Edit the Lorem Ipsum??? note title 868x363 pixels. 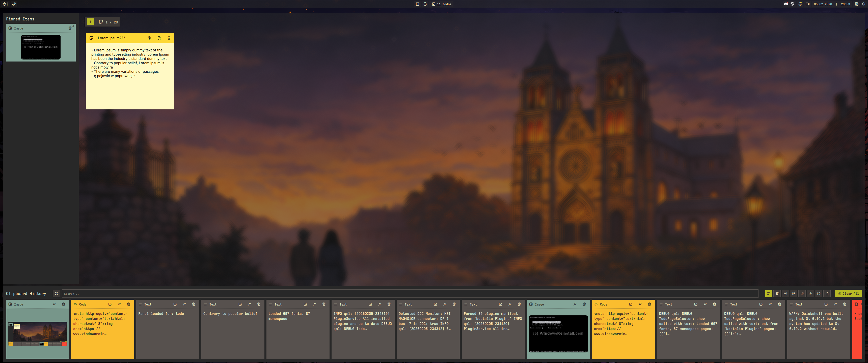[x=112, y=38]
